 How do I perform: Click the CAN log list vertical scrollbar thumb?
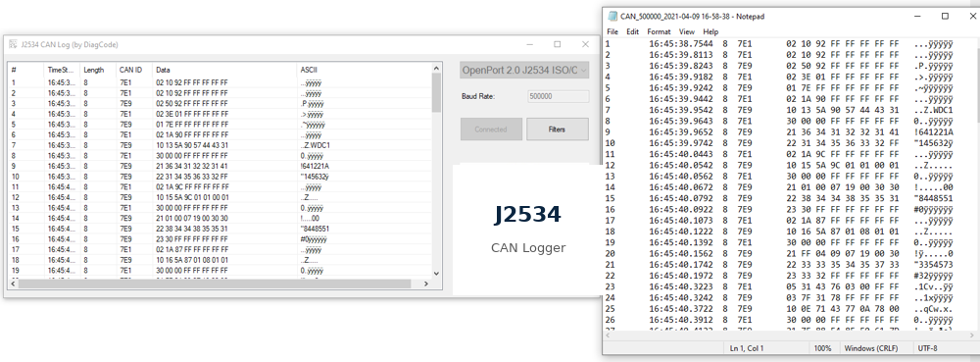click(x=436, y=92)
